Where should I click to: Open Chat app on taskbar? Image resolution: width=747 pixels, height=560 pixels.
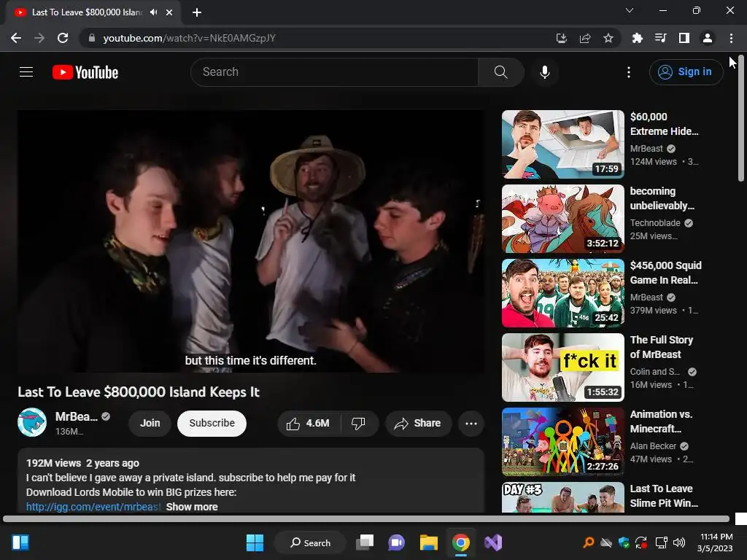396,542
